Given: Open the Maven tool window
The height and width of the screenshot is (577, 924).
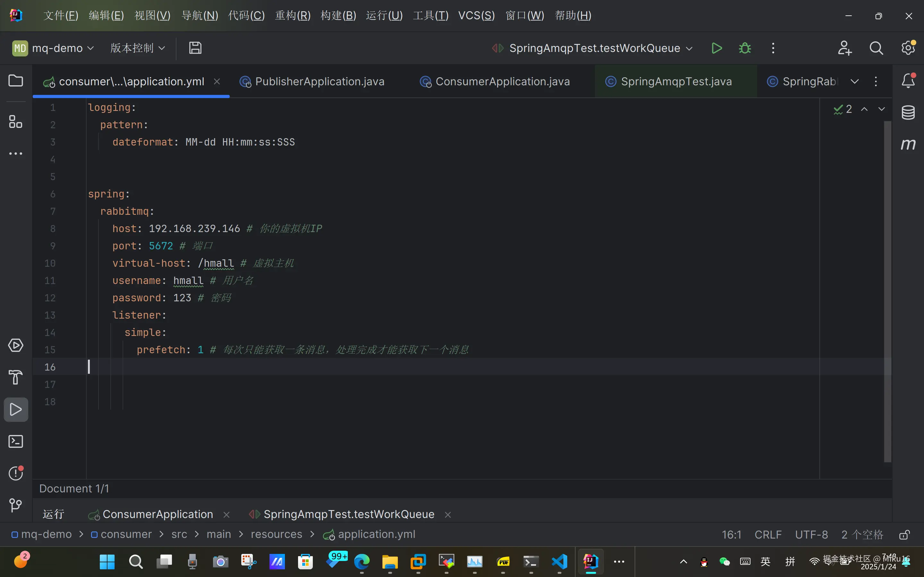Looking at the screenshot, I should pyautogui.click(x=908, y=144).
